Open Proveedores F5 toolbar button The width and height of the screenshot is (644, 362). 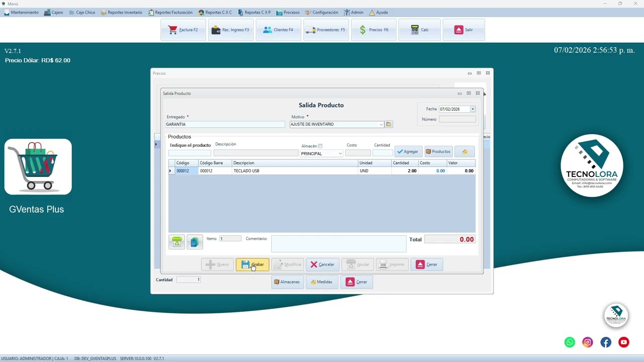(x=326, y=30)
